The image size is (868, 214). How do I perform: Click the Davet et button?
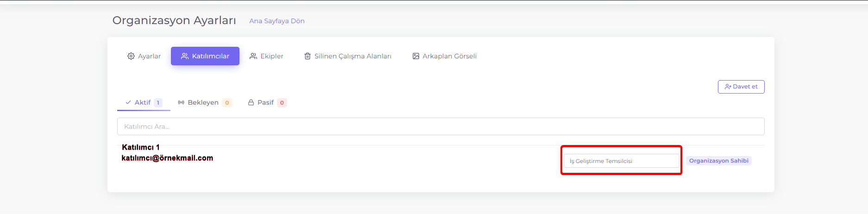click(x=741, y=87)
